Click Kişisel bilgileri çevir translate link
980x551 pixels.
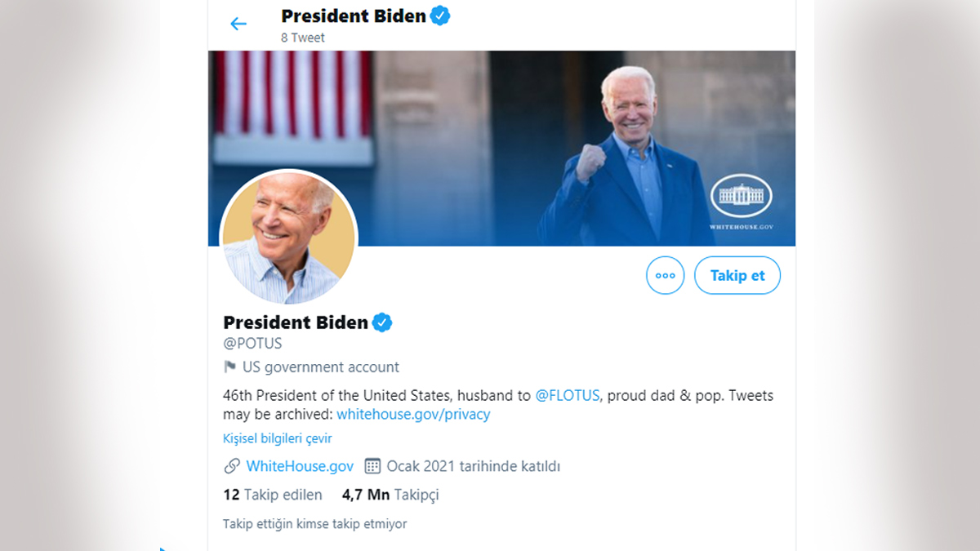pyautogui.click(x=278, y=438)
